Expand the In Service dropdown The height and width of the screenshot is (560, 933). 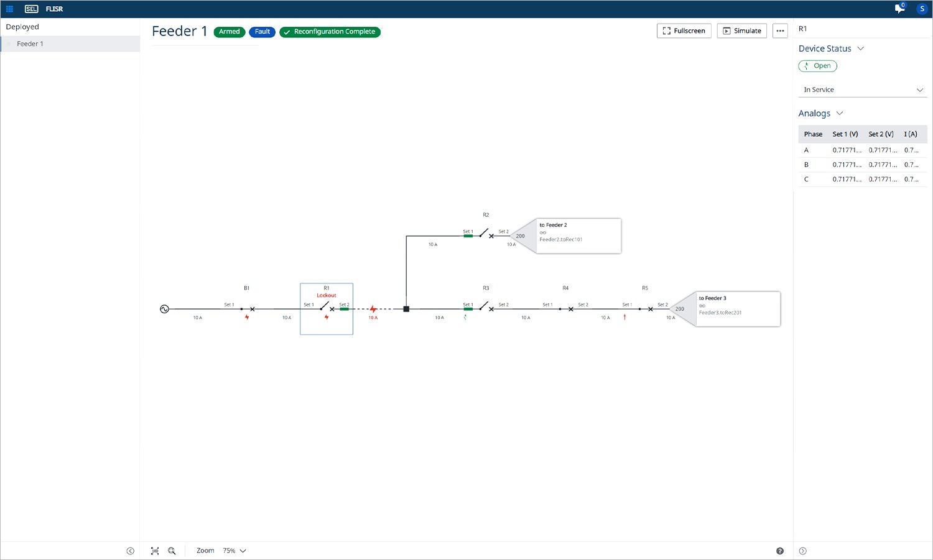click(862, 90)
